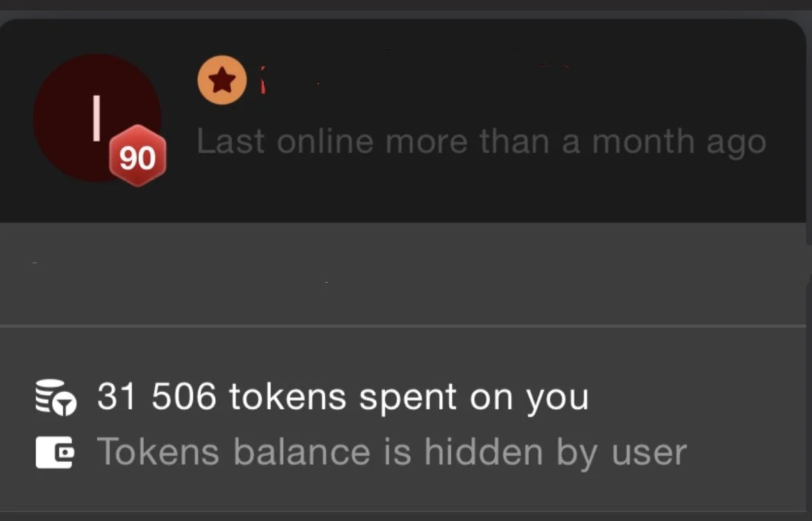Click the number 90 on the level badge

pyautogui.click(x=137, y=158)
